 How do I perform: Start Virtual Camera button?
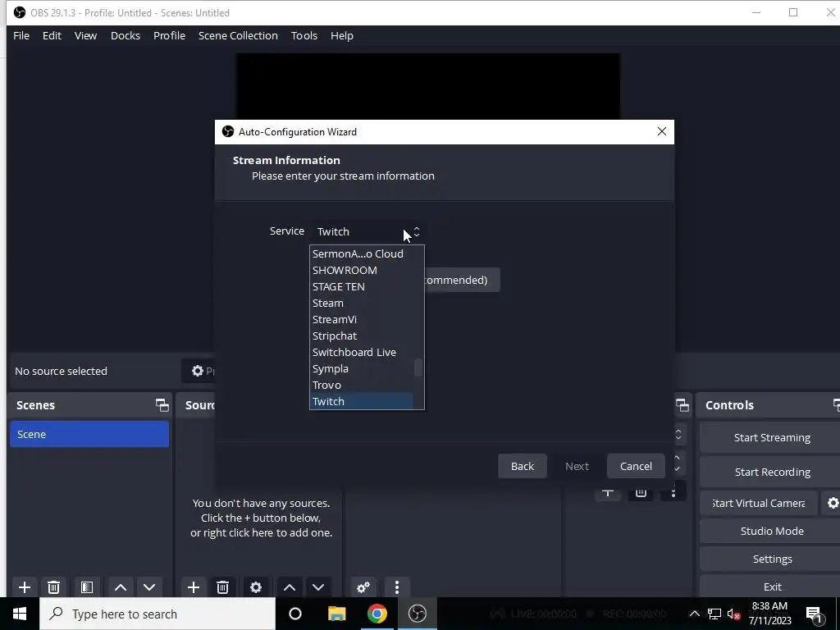pos(759,503)
